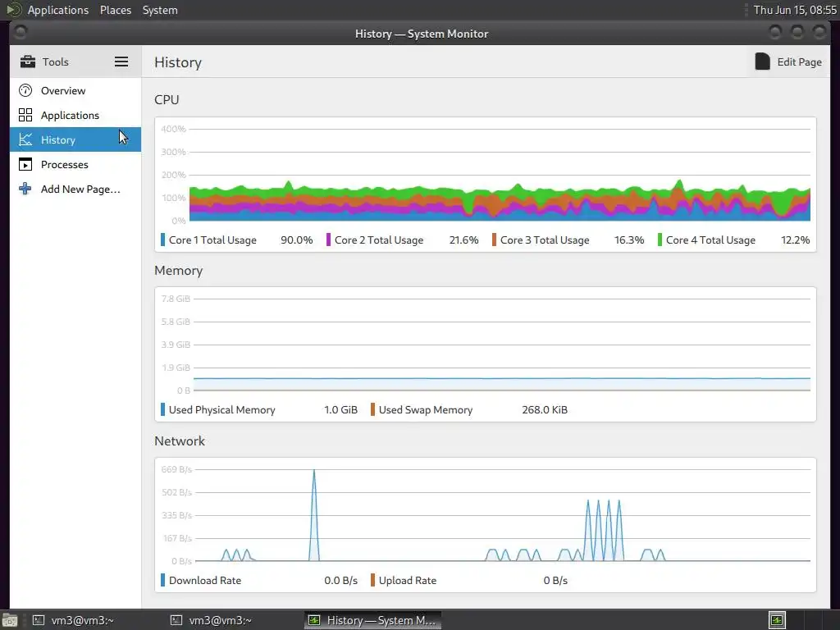Click the History chart icon
This screenshot has width=840, height=630.
coord(25,139)
